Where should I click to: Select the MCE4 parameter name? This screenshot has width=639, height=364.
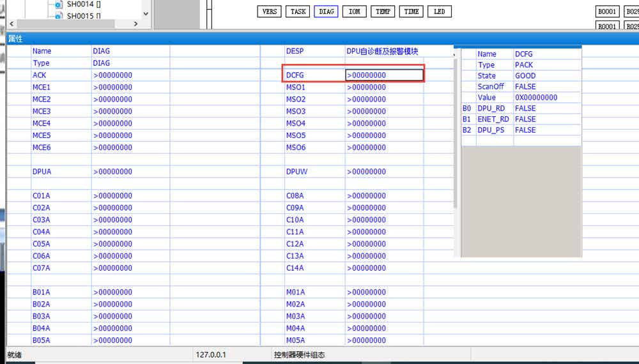[x=42, y=123]
